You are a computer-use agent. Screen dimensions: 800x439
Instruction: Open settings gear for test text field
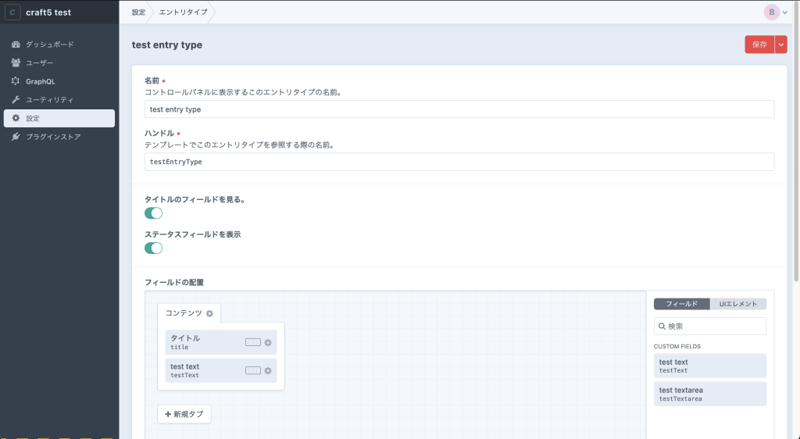(268, 371)
